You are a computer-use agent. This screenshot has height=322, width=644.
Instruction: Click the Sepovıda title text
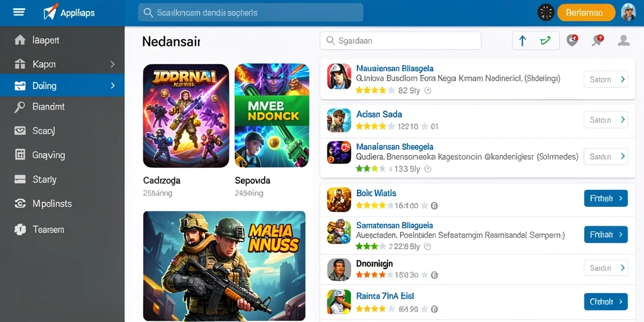(x=253, y=180)
